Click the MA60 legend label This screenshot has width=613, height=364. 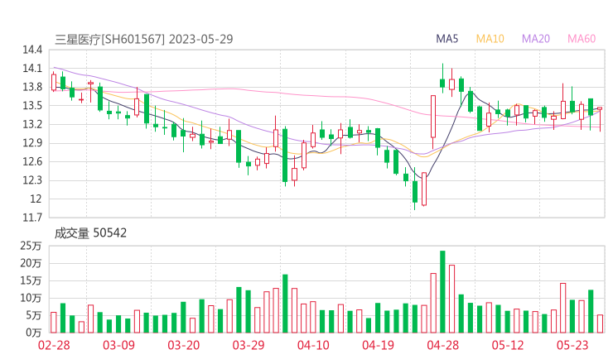tap(582, 39)
